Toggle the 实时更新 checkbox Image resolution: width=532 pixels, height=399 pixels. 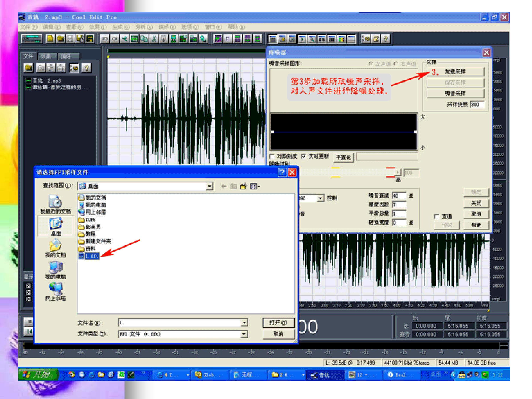(303, 156)
